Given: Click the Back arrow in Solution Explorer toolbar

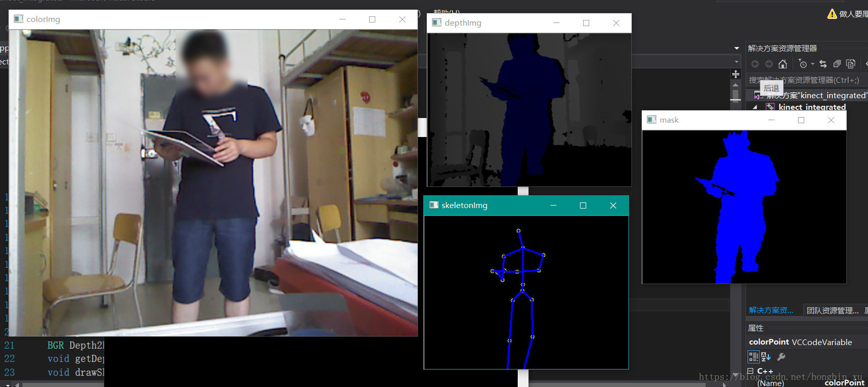Looking at the screenshot, I should click(x=755, y=64).
